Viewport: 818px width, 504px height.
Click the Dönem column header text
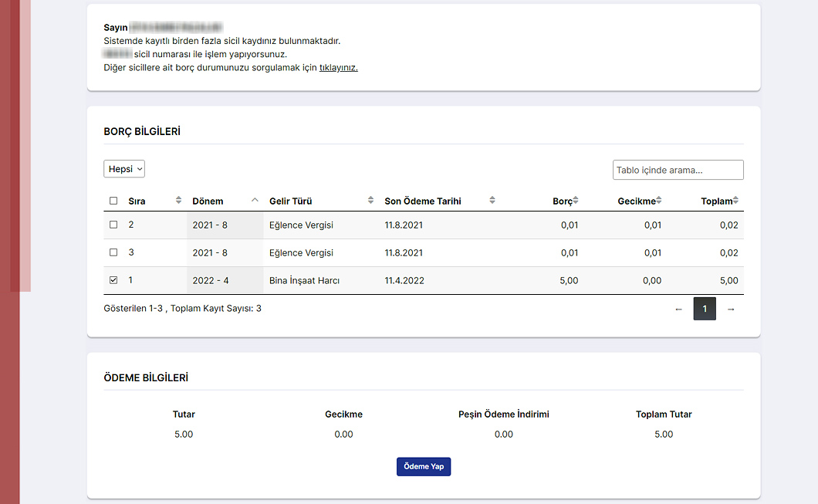tap(208, 201)
